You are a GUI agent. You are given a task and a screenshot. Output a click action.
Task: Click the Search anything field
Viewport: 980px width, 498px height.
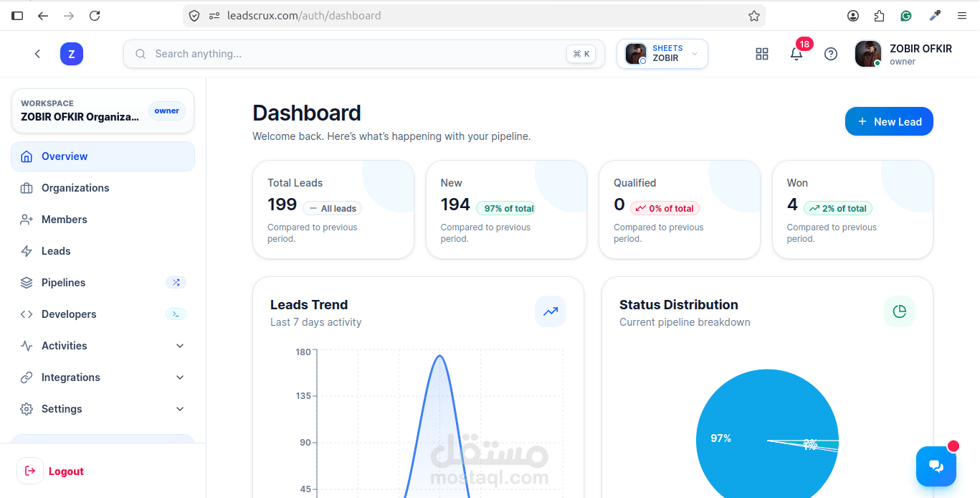pos(364,54)
